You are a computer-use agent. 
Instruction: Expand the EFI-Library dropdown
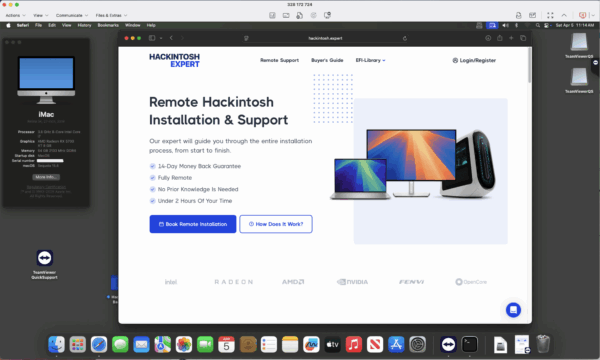click(370, 60)
